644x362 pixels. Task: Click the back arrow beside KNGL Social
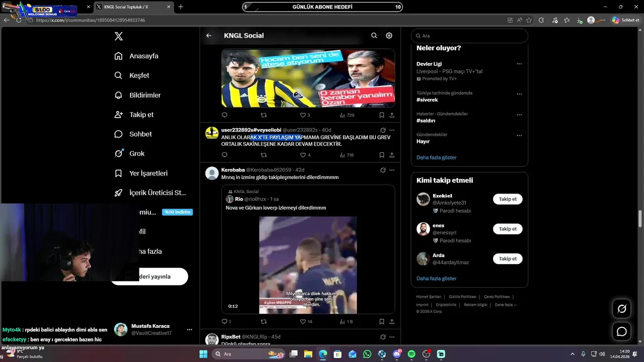(209, 36)
